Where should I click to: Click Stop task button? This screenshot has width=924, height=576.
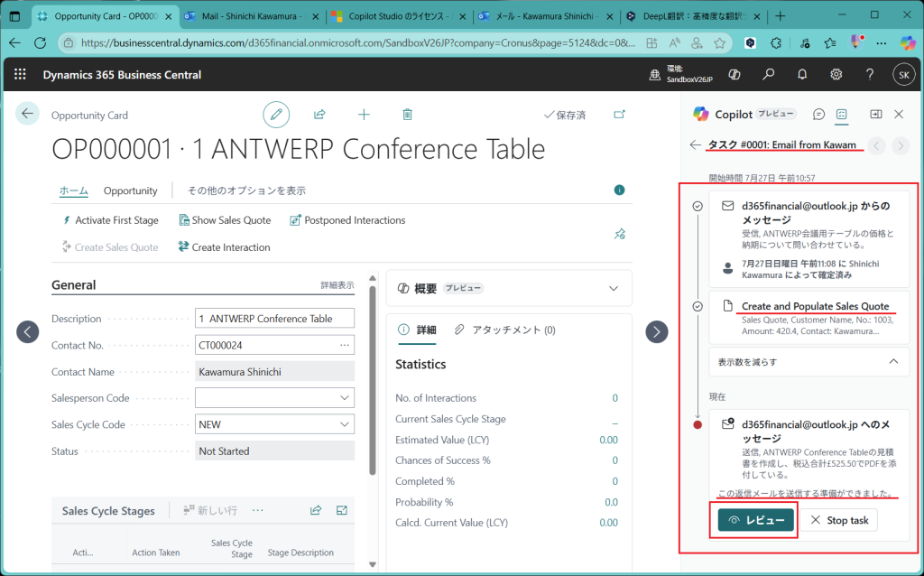(839, 520)
